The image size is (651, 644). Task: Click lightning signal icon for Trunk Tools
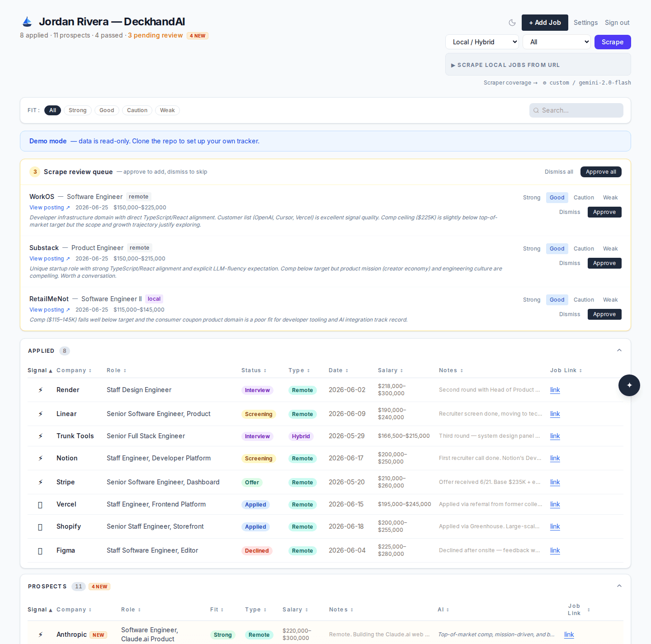[40, 436]
